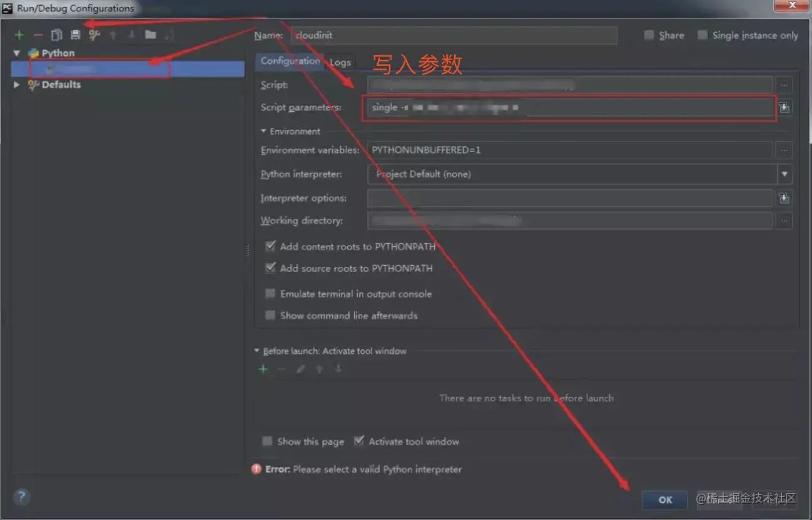Click the red error icon beside the interpreter warning

pos(256,469)
